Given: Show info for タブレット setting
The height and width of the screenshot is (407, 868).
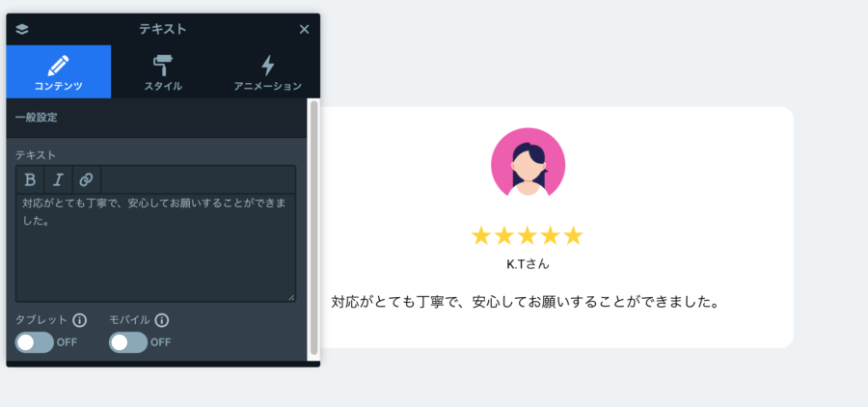Looking at the screenshot, I should (x=80, y=320).
